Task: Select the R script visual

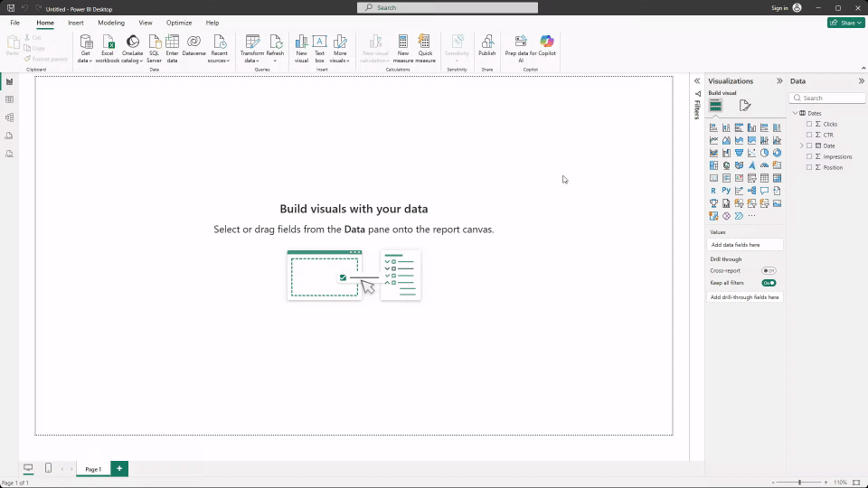Action: pyautogui.click(x=713, y=191)
